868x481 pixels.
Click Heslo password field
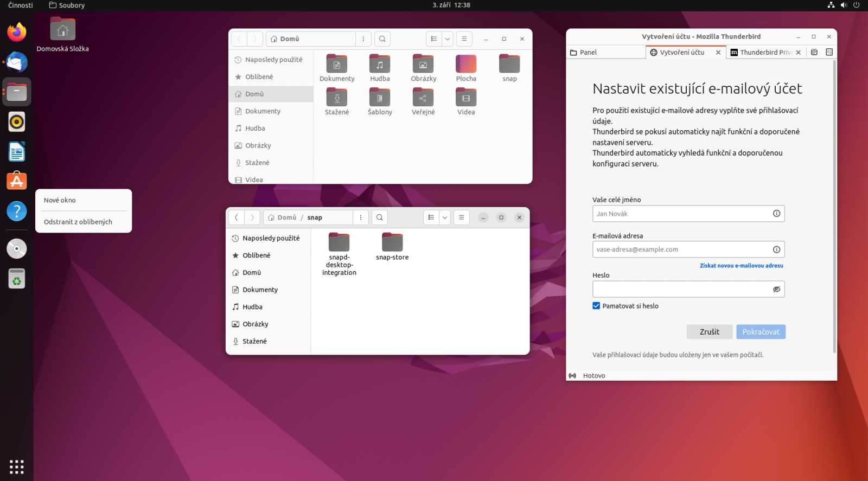(688, 289)
